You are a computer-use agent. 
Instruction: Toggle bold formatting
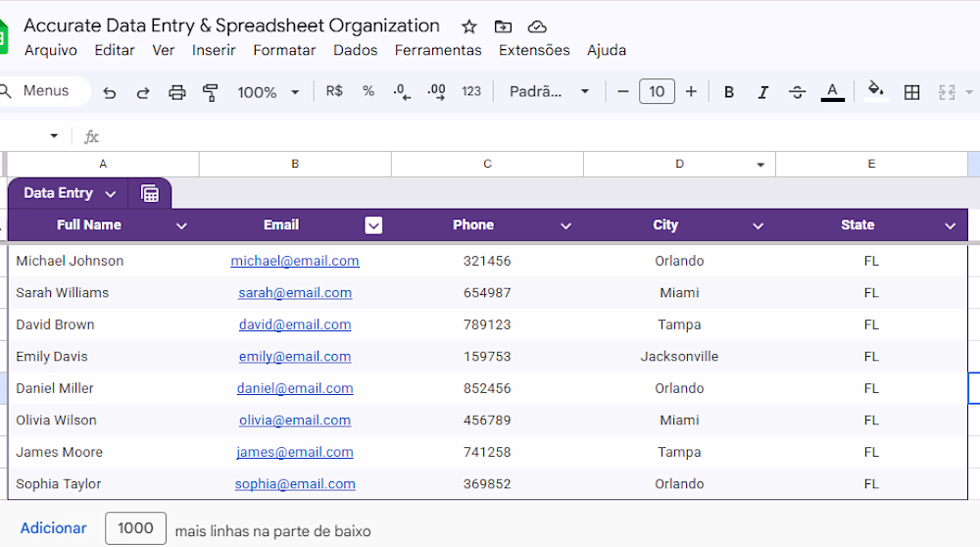point(729,92)
